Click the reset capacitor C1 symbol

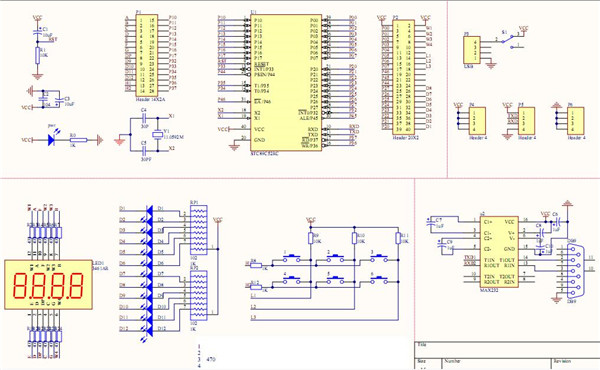click(37, 33)
